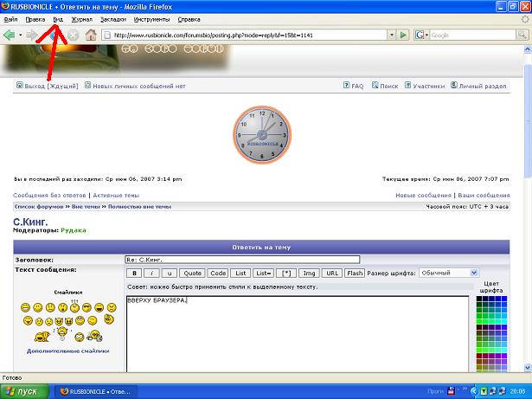This screenshot has height=399, width=532.
Task: Click inside the message text area
Action: (298, 334)
